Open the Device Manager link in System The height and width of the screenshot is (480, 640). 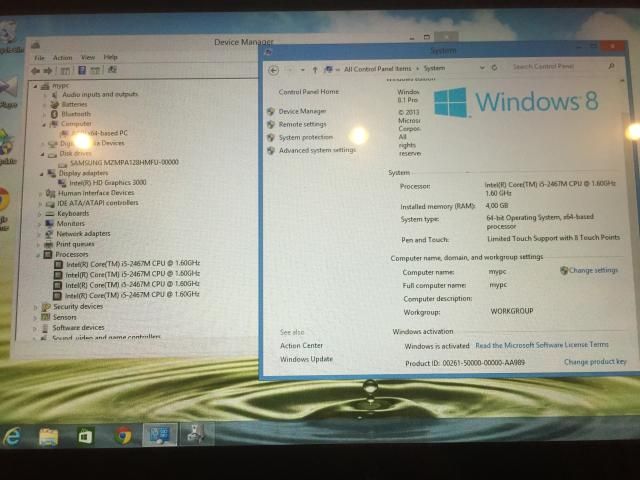pyautogui.click(x=302, y=111)
